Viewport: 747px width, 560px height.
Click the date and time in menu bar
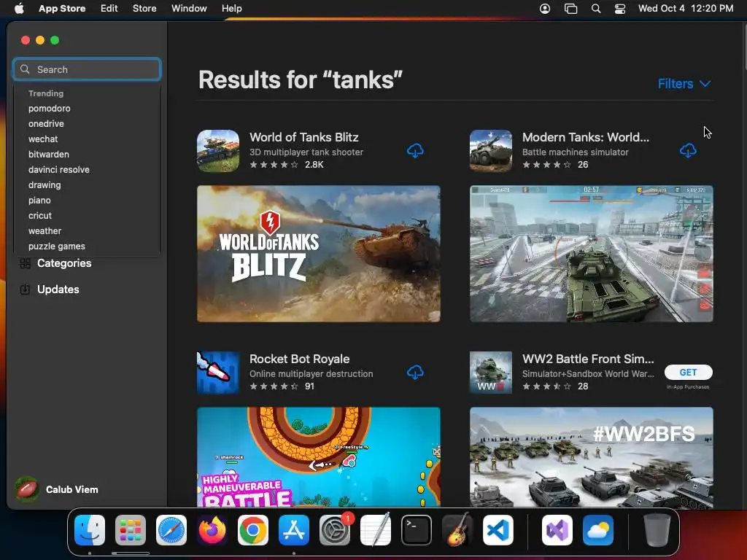click(686, 9)
